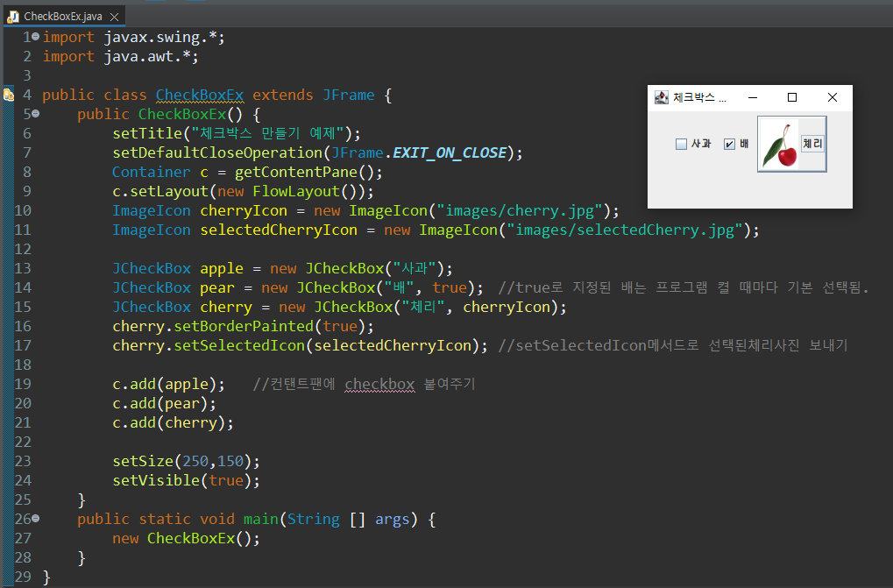Click the "images/selectedCherry.jpg" string on line 11
Image resolution: width=893 pixels, height=588 pixels.
pyautogui.click(x=625, y=230)
